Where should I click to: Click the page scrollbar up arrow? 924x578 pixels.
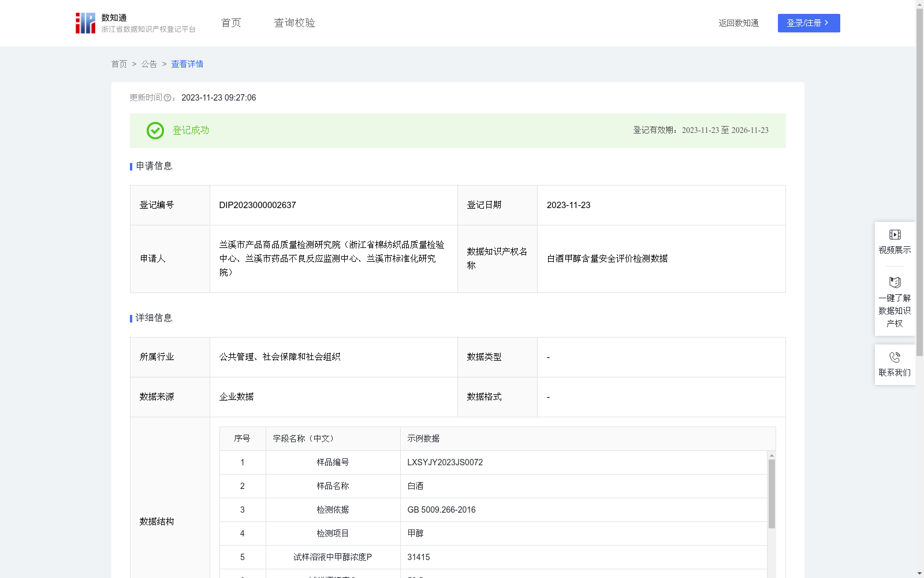[x=920, y=4]
